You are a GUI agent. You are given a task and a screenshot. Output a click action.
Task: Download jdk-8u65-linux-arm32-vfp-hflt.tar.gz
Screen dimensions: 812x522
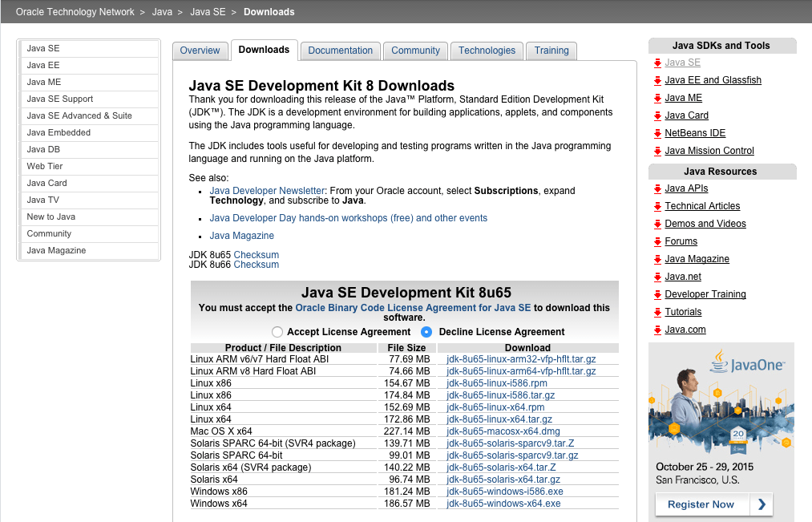[521, 359]
